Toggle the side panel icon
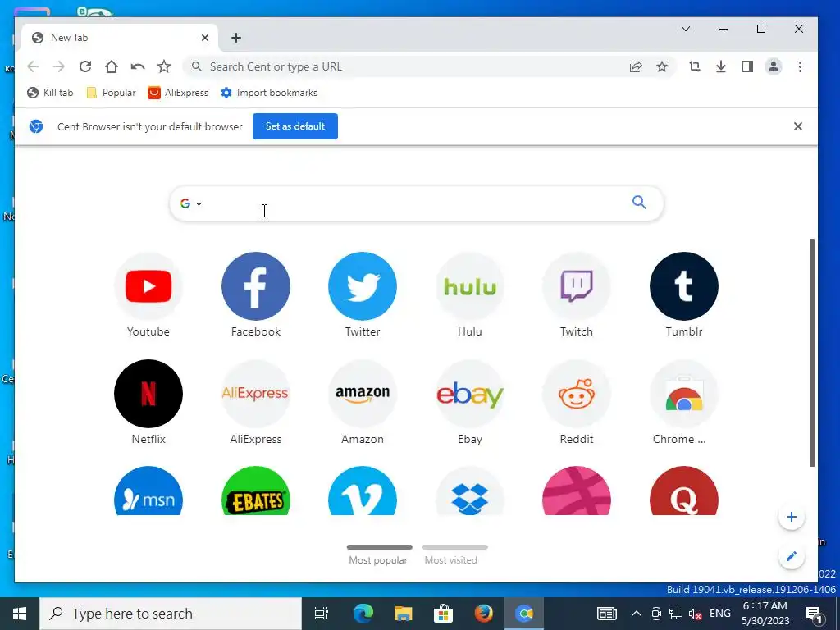This screenshot has width=840, height=630. point(747,66)
